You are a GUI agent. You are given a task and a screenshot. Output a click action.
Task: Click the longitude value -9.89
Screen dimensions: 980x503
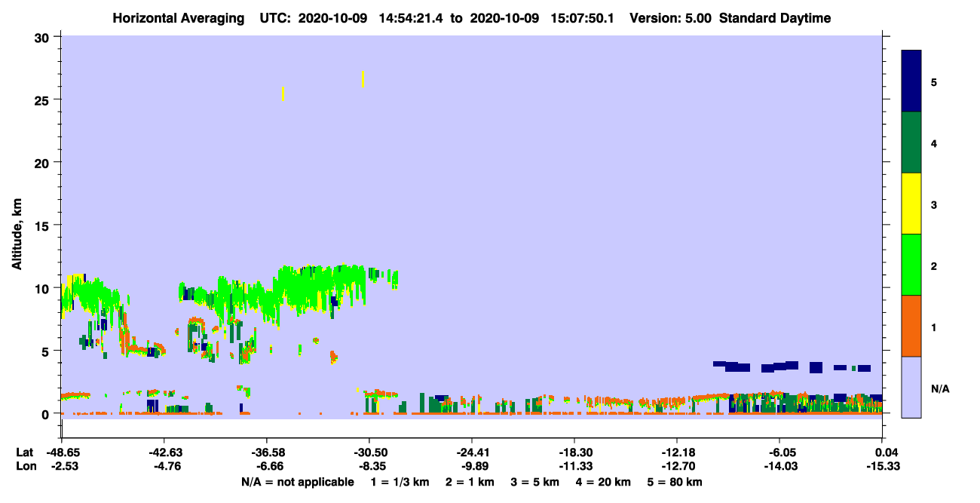pyautogui.click(x=474, y=466)
